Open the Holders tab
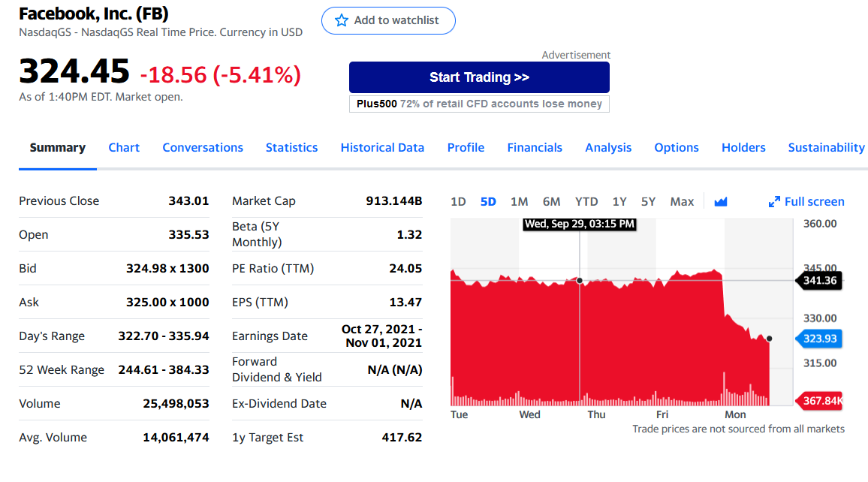868x482 pixels. pos(743,148)
